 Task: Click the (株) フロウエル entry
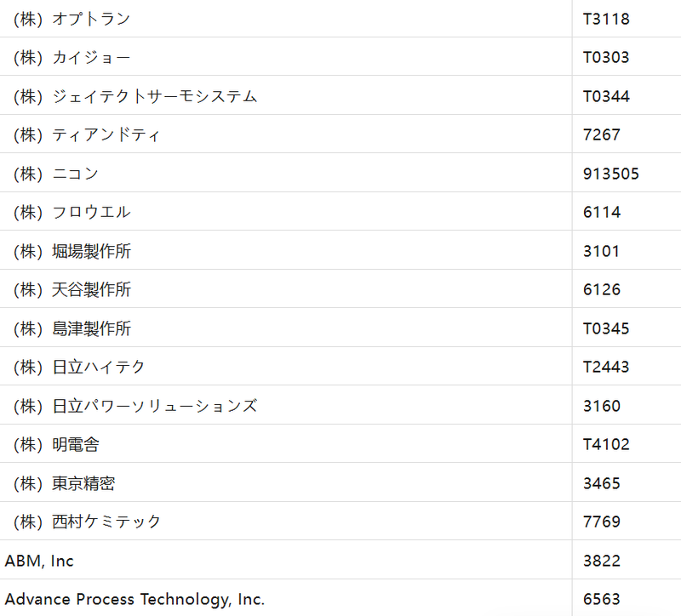point(72,212)
